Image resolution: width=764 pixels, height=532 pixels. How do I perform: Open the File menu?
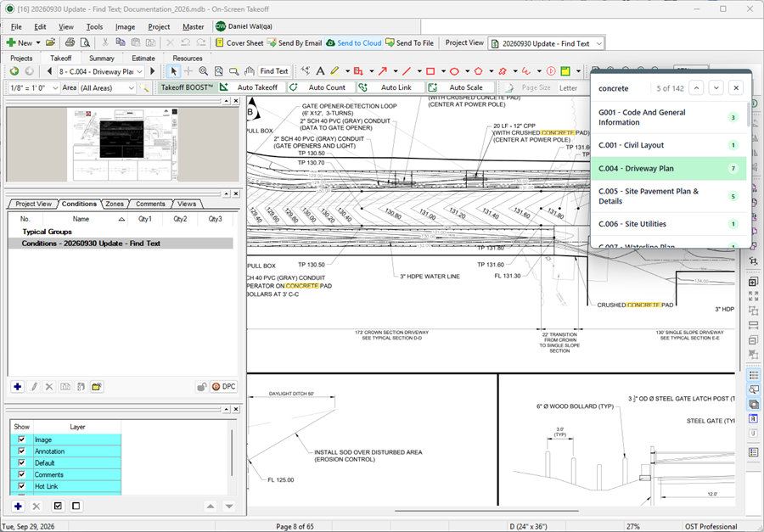click(x=16, y=27)
